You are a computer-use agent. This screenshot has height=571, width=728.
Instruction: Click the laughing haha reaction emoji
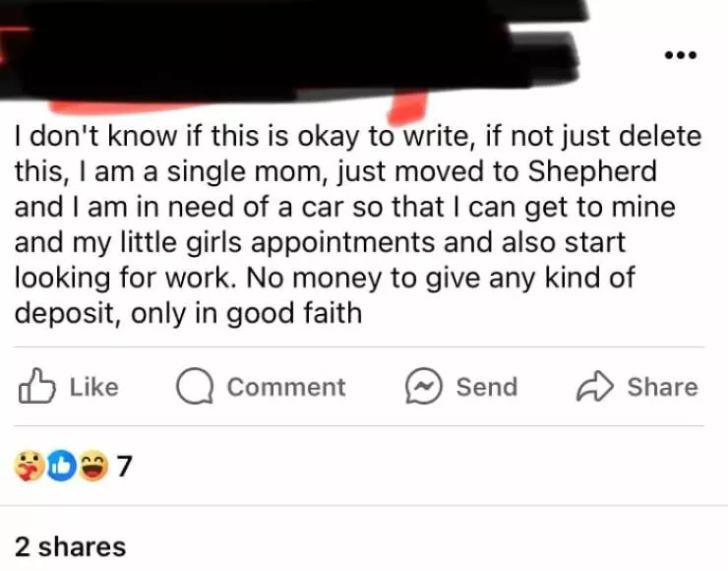coord(92,466)
